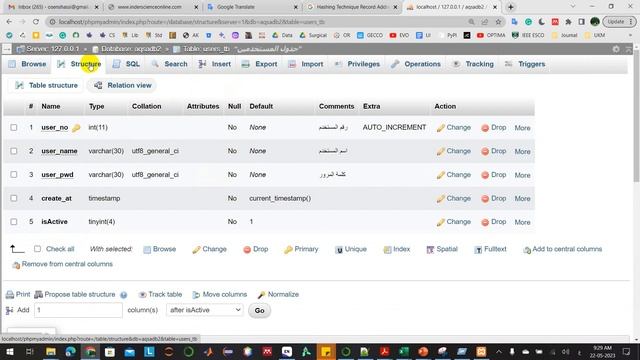Open the Operations tab
The width and height of the screenshot is (640, 360).
pyautogui.click(x=416, y=64)
